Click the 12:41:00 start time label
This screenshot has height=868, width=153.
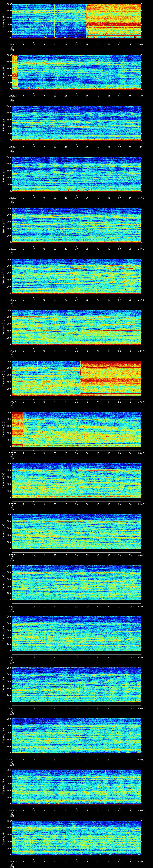(12, 657)
